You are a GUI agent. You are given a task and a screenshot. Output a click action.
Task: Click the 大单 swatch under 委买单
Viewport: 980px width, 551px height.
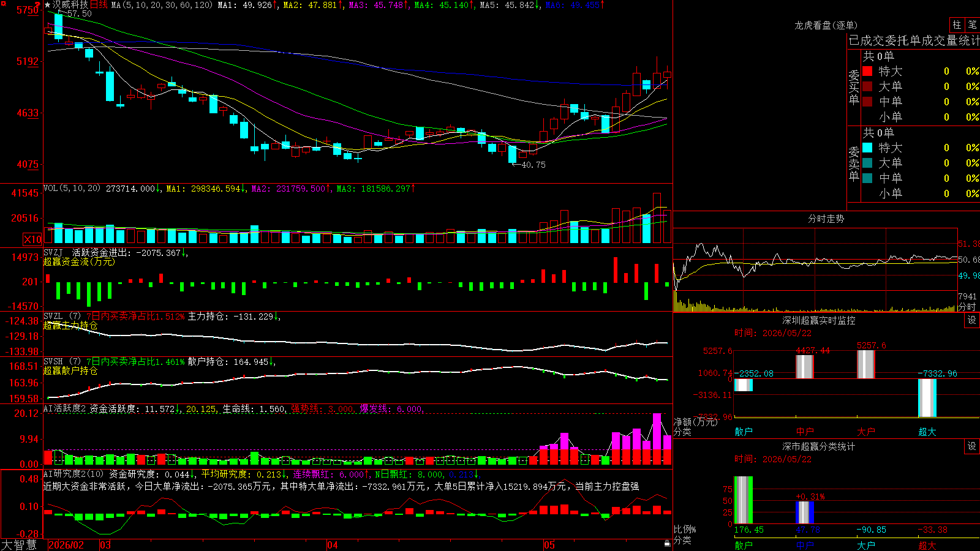[867, 86]
